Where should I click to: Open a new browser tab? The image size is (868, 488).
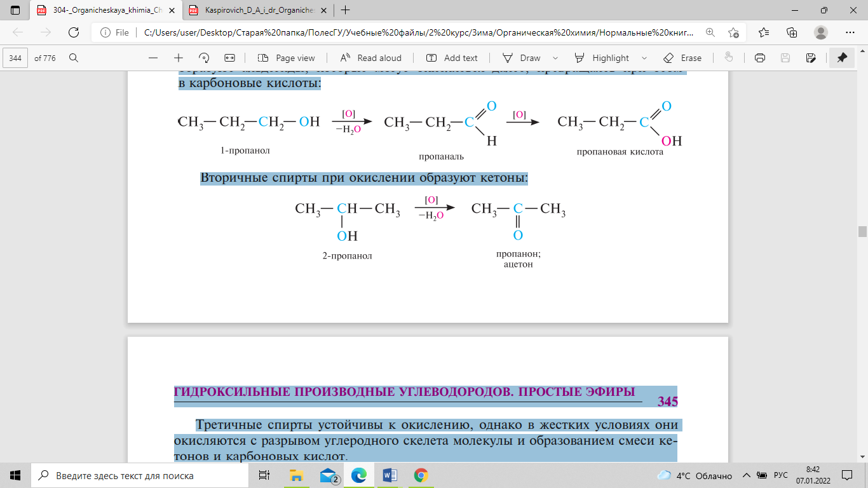click(345, 10)
